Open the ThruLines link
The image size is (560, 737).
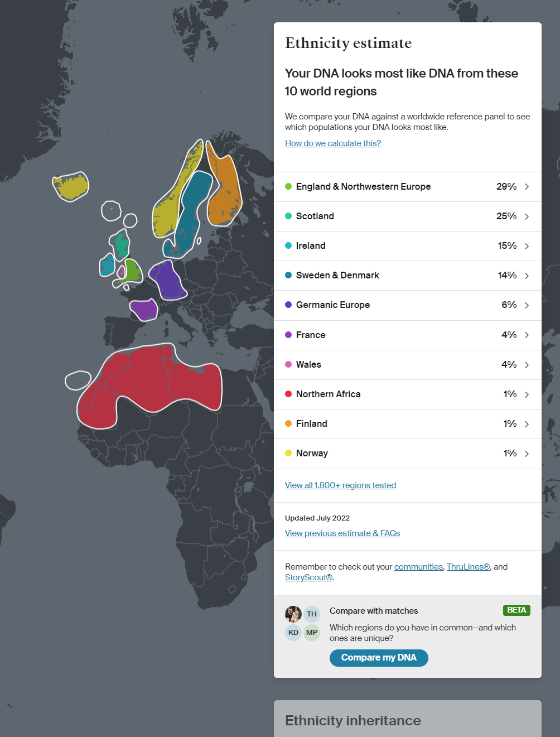(467, 566)
